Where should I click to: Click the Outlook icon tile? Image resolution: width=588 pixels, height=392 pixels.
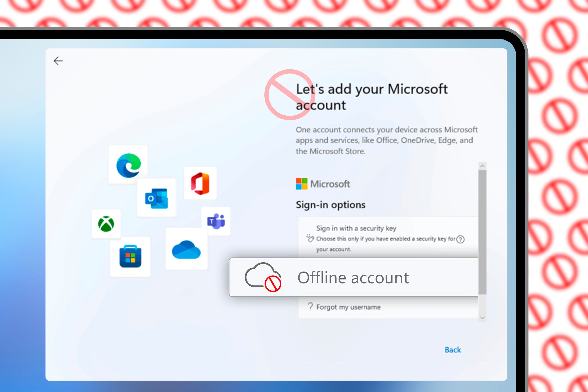pyautogui.click(x=157, y=198)
